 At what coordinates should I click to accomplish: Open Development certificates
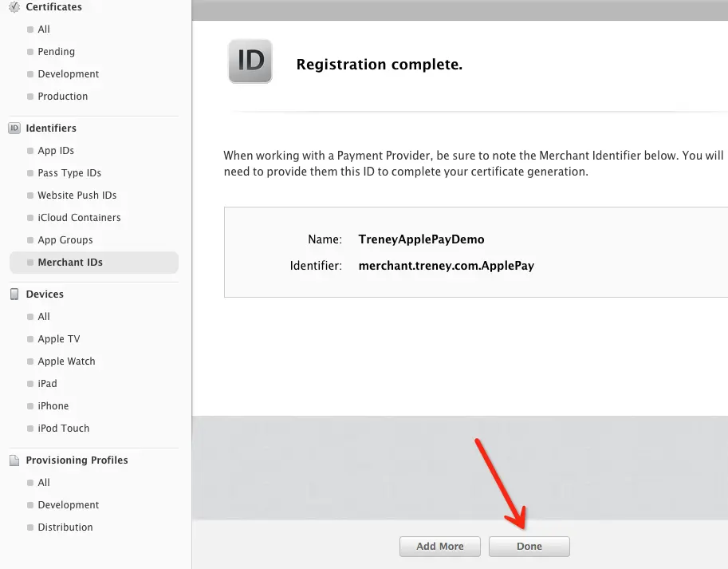click(x=69, y=74)
